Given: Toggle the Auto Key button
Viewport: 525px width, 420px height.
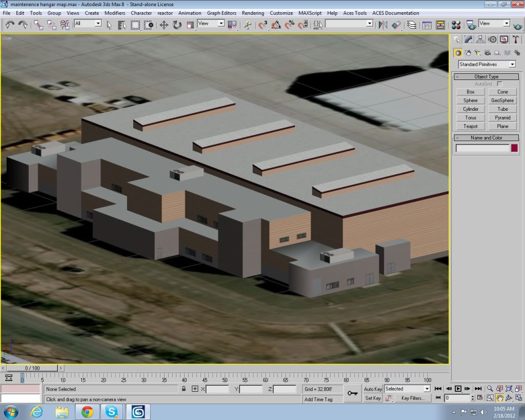Looking at the screenshot, I should click(x=373, y=389).
